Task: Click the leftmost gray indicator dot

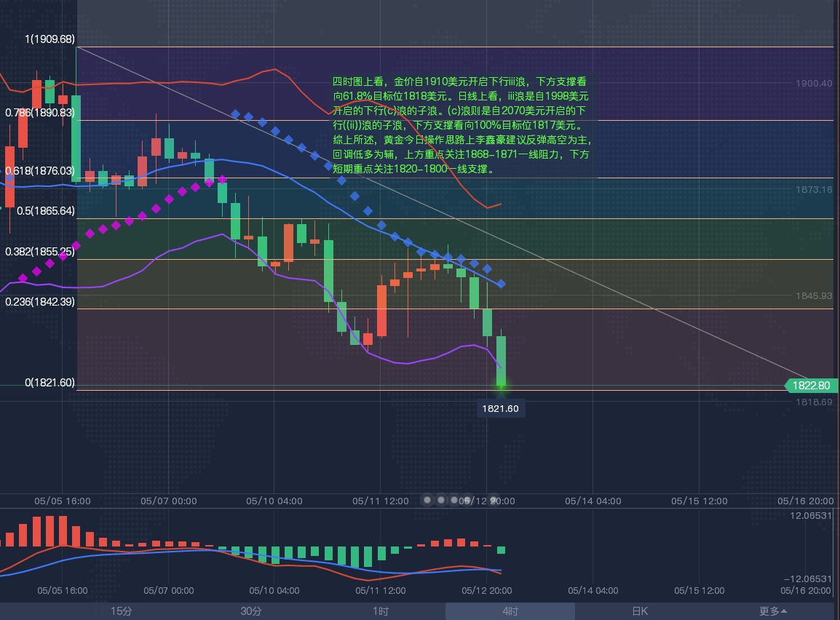Action: [428, 500]
